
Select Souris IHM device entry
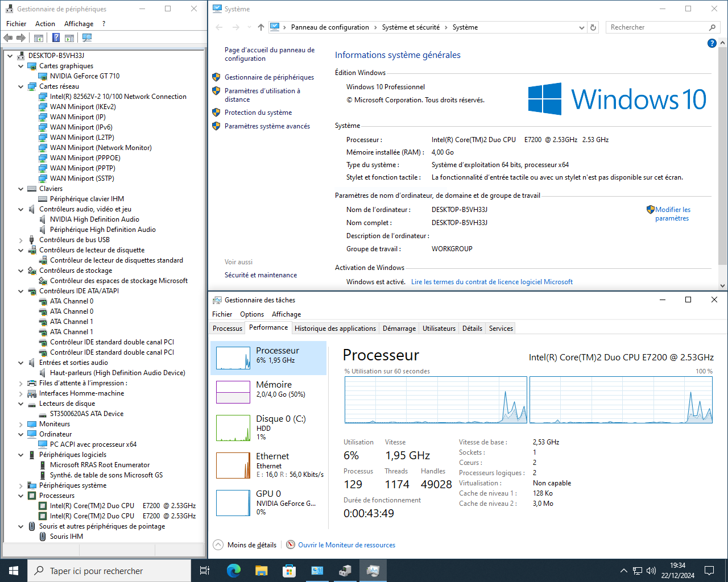click(x=67, y=537)
